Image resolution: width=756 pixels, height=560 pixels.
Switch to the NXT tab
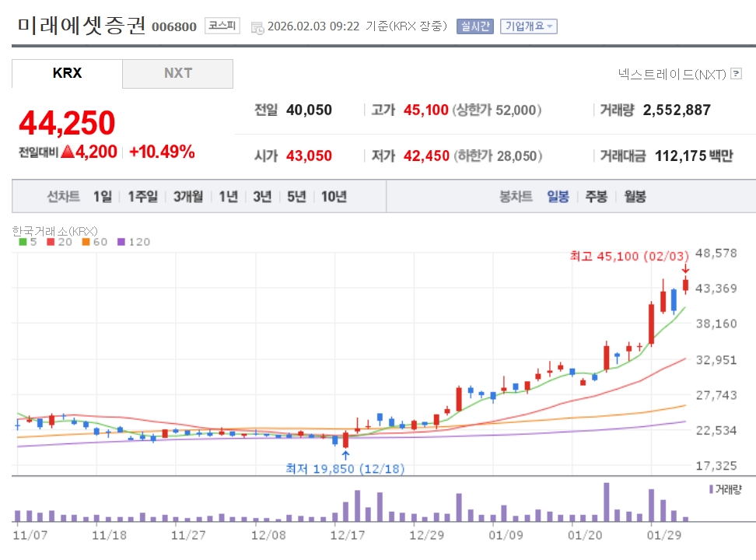pyautogui.click(x=177, y=74)
